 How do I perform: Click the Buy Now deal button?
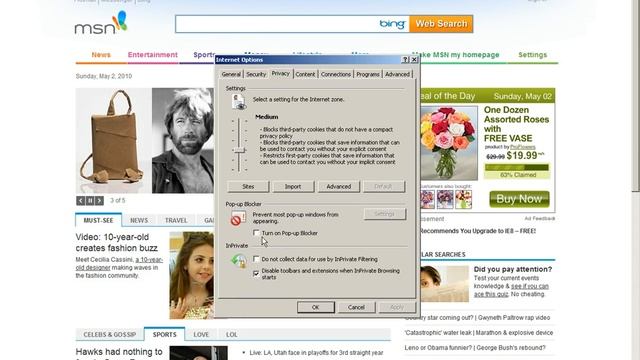pos(519,199)
